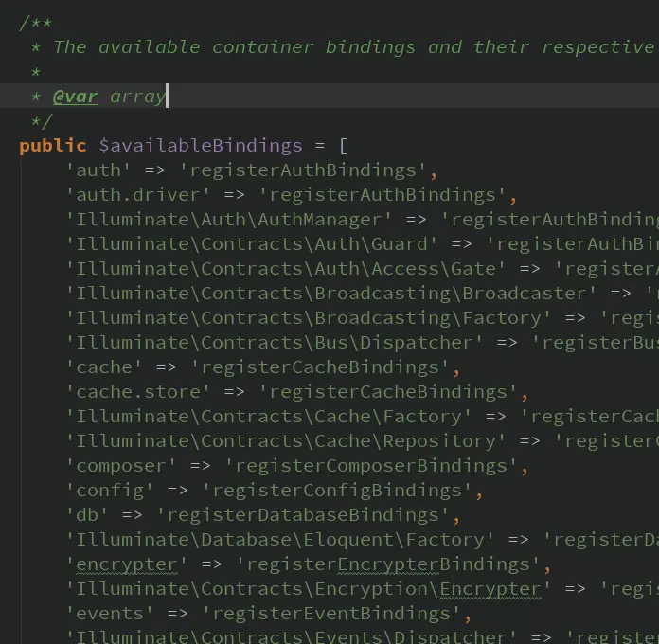Click 'Illuminate\Database\Eloquent\Factory' key
Image resolution: width=659 pixels, height=644 pixels.
pos(280,539)
